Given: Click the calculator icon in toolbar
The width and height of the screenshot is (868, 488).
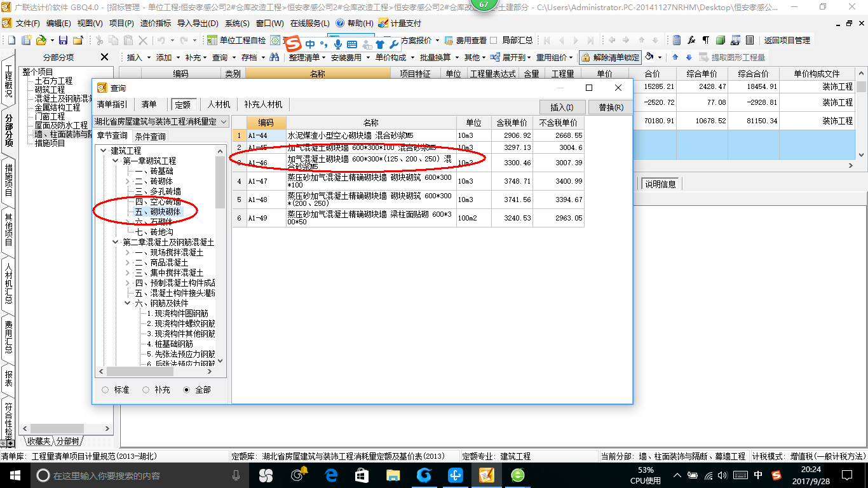Looking at the screenshot, I should pyautogui.click(x=677, y=40).
